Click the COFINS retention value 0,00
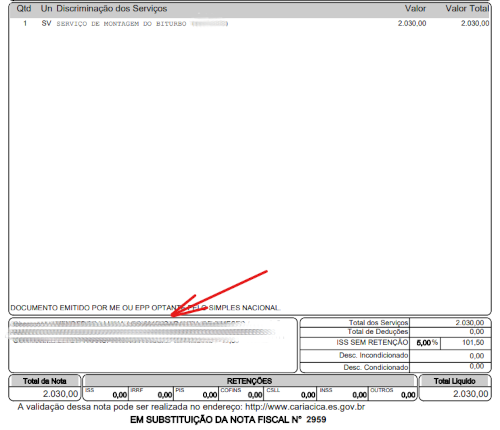Viewport: 500px width, 430px height. coord(255,395)
